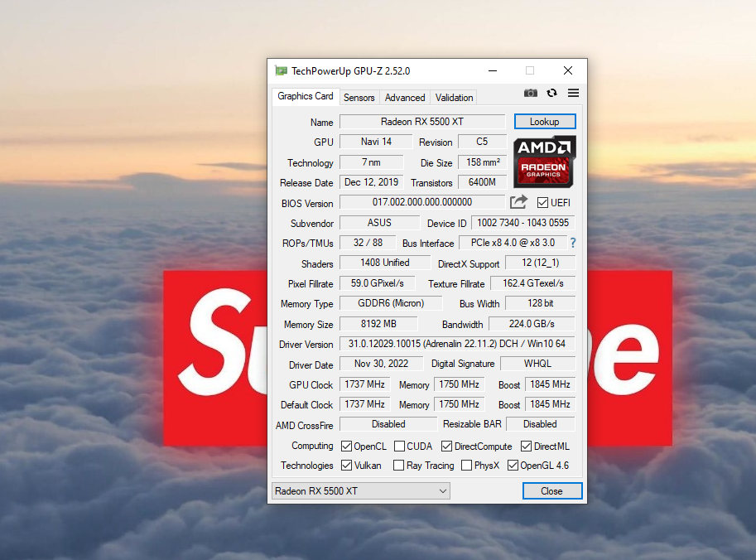Click the Bandwidth field 224.0 GB/s
756x560 pixels.
532,324
